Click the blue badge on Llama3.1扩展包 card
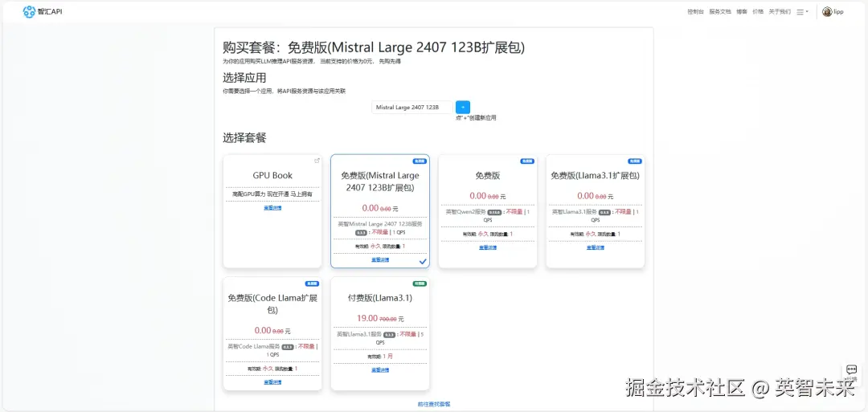This screenshot has width=868, height=412. point(635,161)
